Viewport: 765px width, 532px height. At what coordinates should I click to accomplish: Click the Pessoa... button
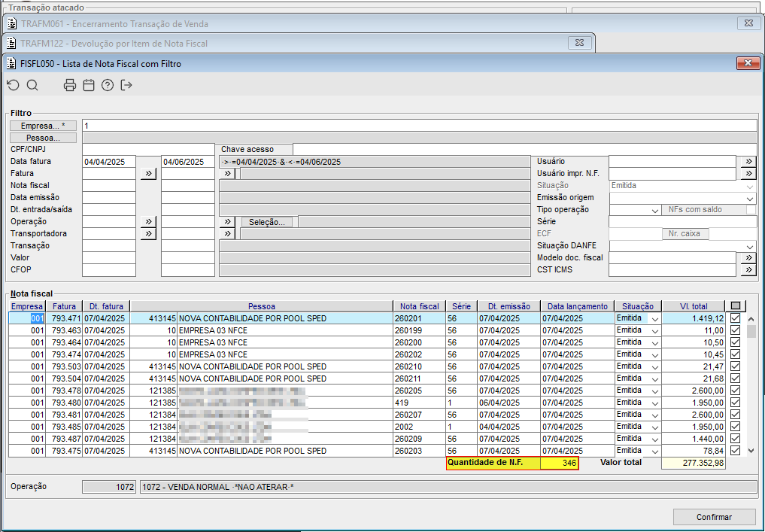43,138
